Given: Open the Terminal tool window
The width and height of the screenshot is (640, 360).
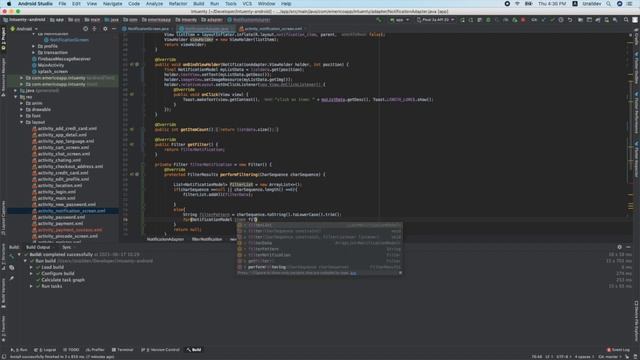Looking at the screenshot, I should pos(122,350).
